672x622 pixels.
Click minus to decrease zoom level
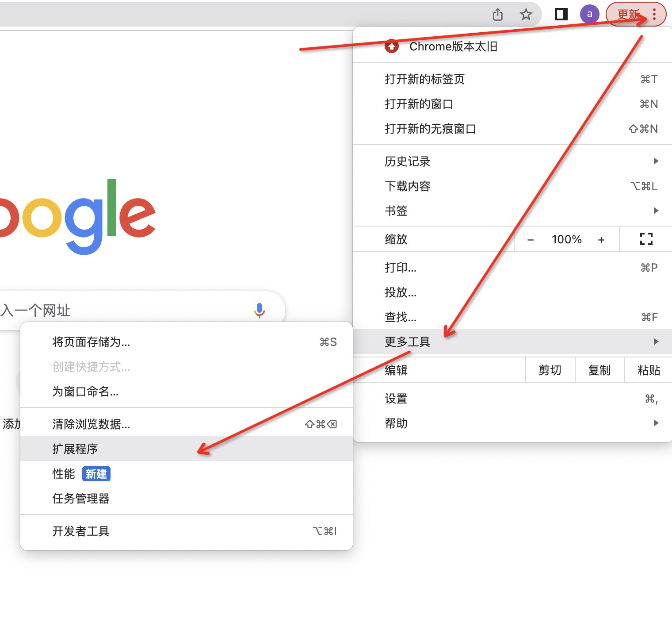[x=531, y=239]
